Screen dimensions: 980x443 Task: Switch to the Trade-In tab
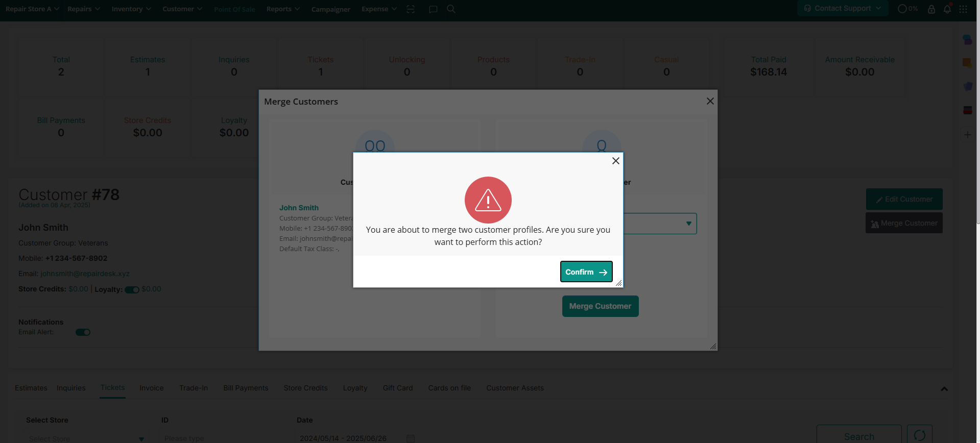pos(194,388)
